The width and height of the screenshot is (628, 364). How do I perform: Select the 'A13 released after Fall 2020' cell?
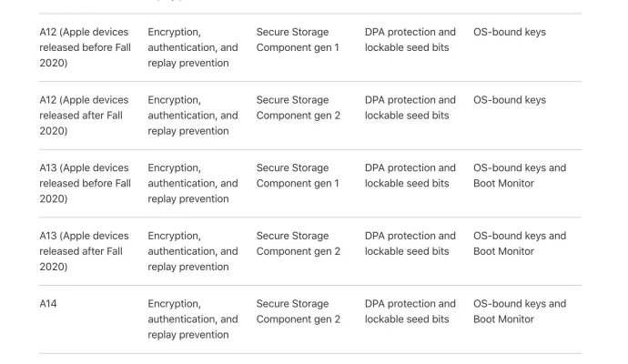(x=84, y=251)
